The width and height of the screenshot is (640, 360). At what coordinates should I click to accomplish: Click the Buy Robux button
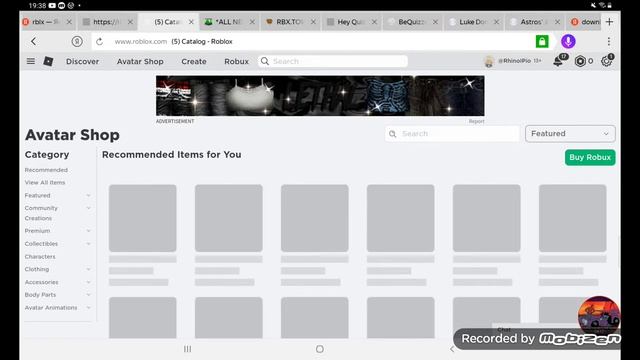point(590,157)
